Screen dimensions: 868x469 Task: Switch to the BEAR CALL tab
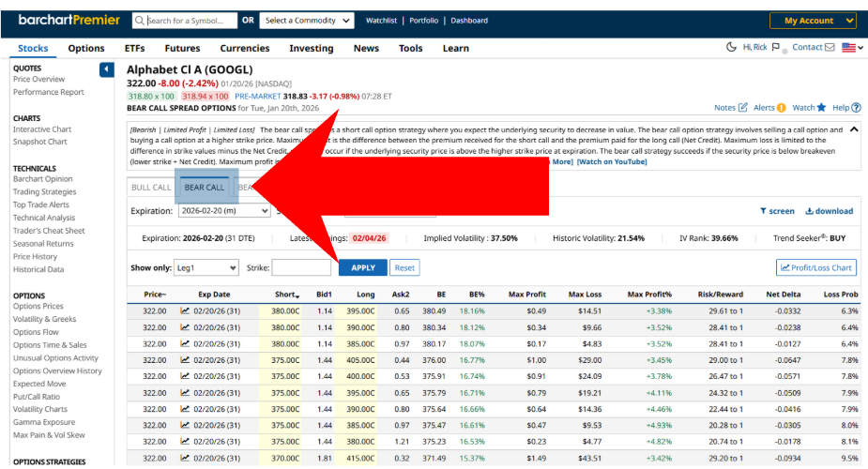point(205,188)
